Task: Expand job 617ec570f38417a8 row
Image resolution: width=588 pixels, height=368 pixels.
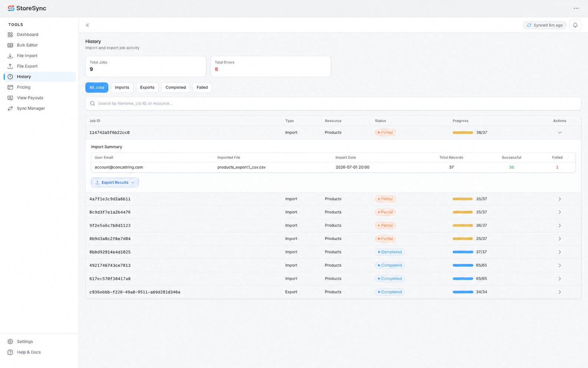Action: [560, 279]
